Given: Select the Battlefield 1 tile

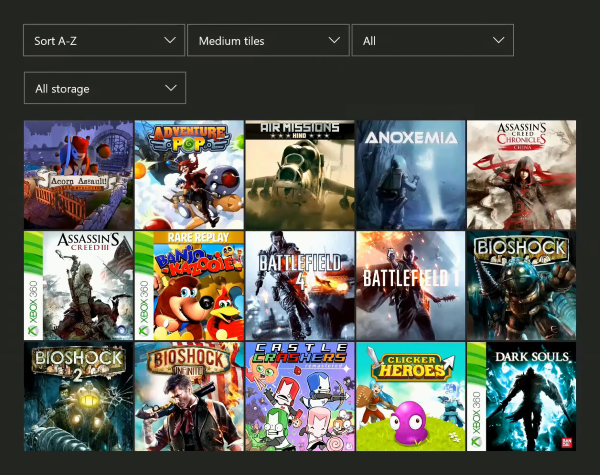Looking at the screenshot, I should tap(411, 286).
